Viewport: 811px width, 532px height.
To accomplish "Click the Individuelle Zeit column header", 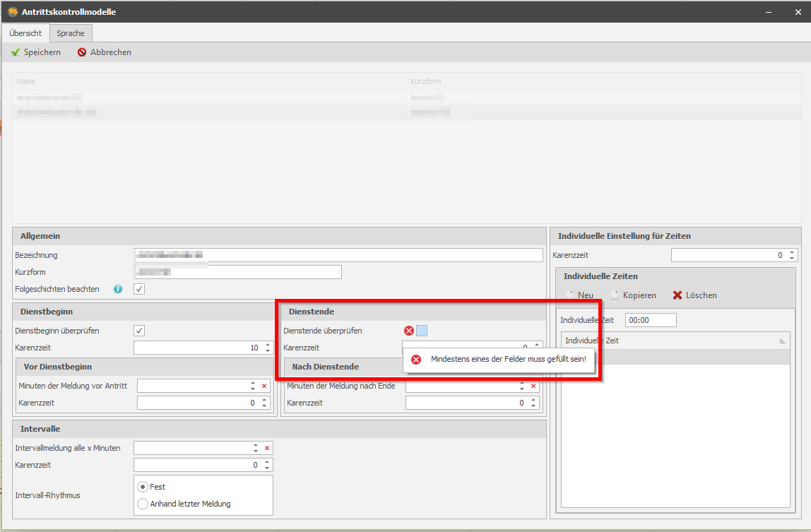I will click(675, 341).
